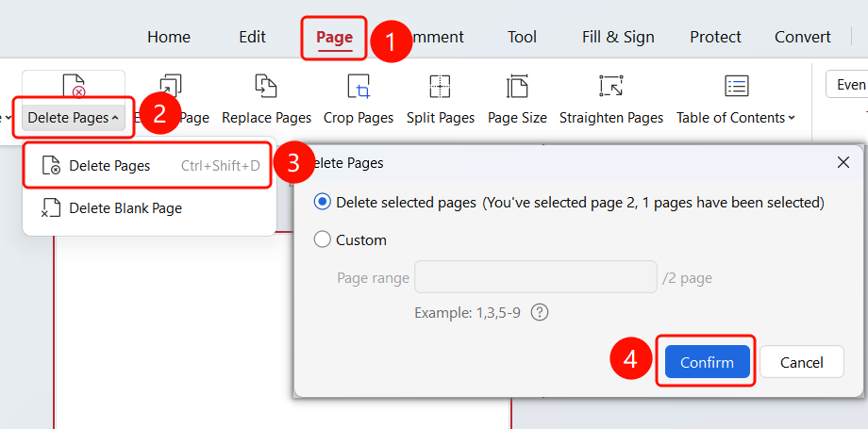
Task: Click the Cancel button
Action: [x=802, y=362]
